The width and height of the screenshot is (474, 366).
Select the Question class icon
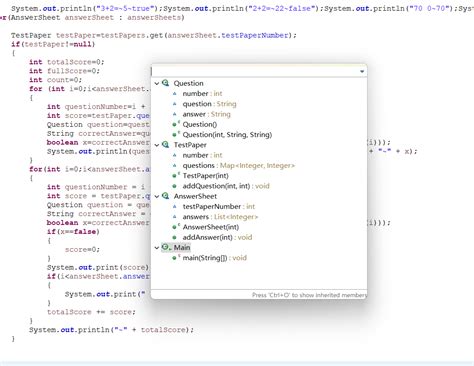pyautogui.click(x=166, y=83)
